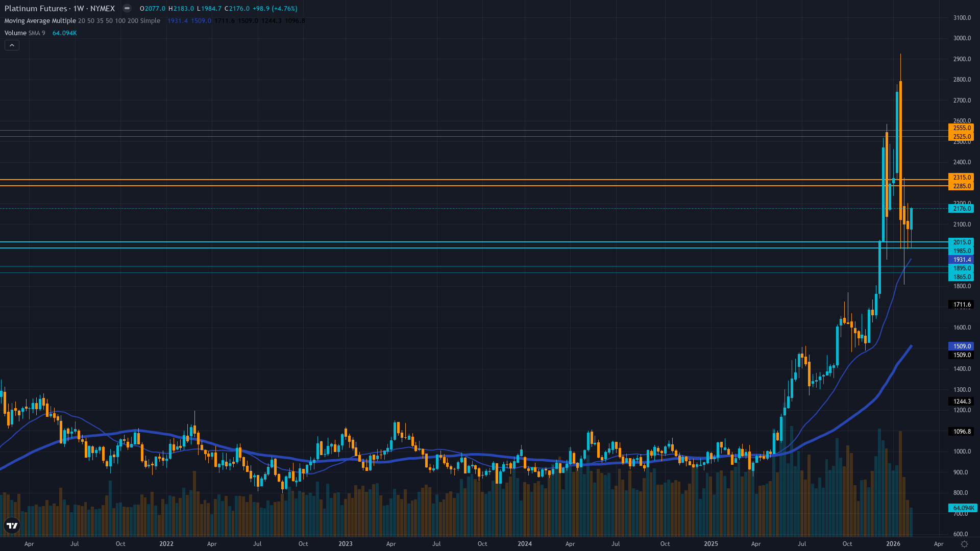980x551 pixels.
Task: Click the low value L1984.7 in header
Action: (x=209, y=9)
